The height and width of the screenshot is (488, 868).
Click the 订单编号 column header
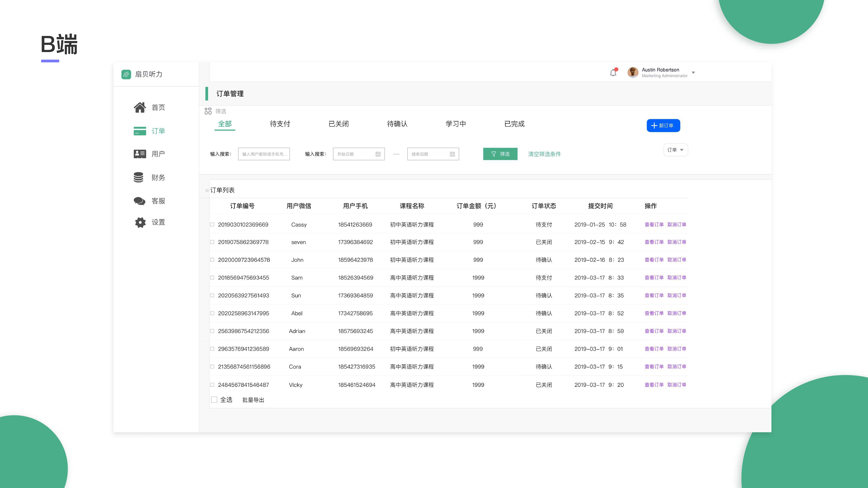point(242,206)
